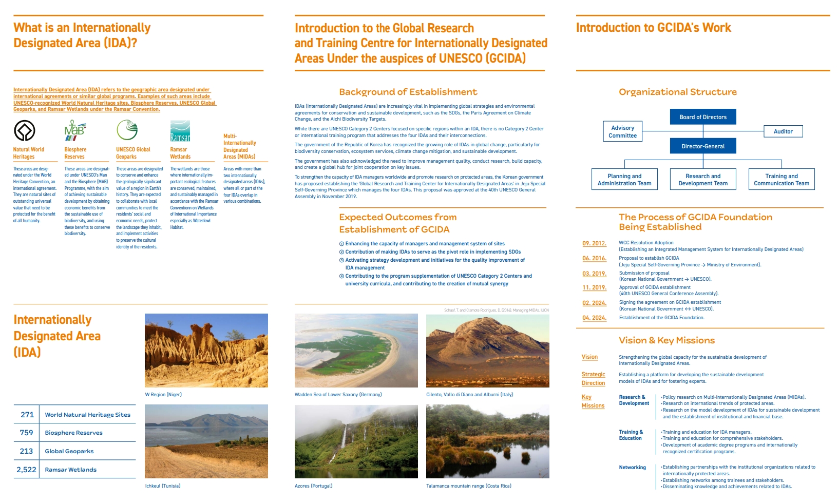Click the underlined IDA definition paragraph
Screen dimensions: 838x504
[115, 100]
